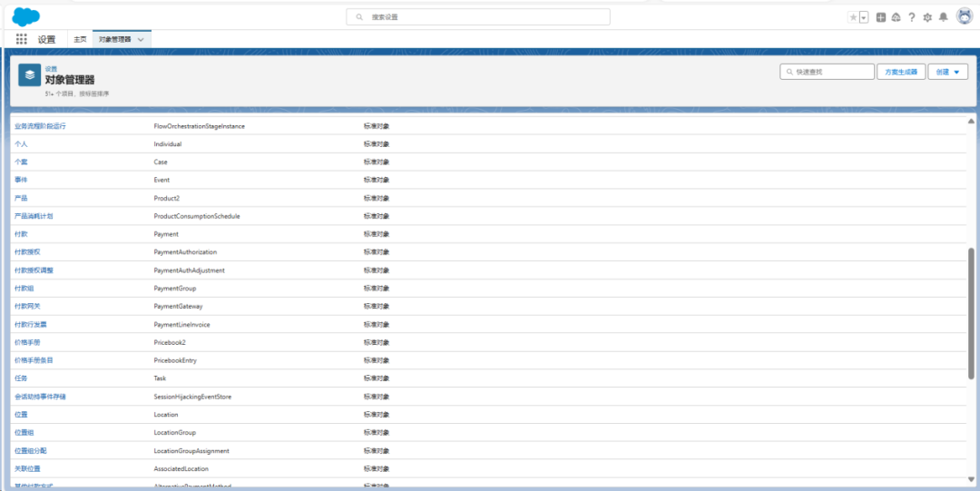Open the notifications bell icon
Screen dimensions: 980x491
point(944,17)
